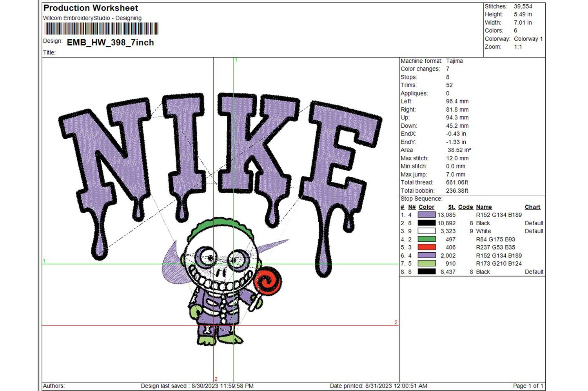The image size is (588, 391).
Task: Select the "Color changes:" label
Action: click(420, 69)
